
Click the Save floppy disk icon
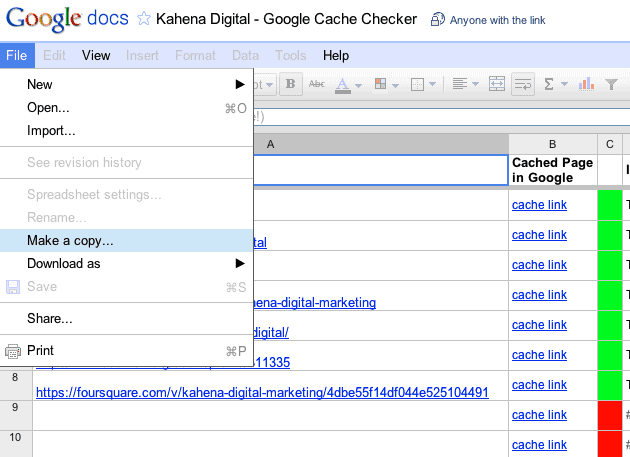tap(13, 287)
